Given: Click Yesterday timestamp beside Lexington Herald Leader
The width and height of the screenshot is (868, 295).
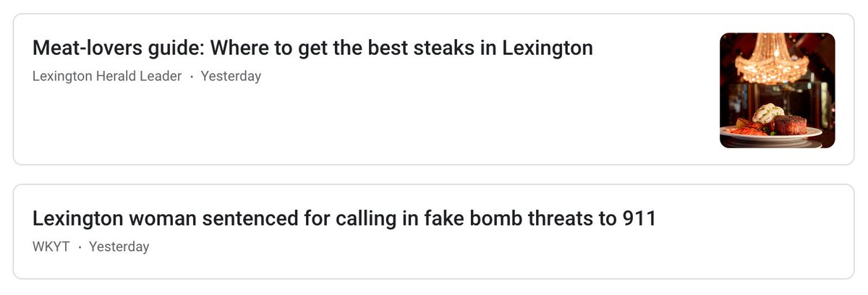Looking at the screenshot, I should pyautogui.click(x=231, y=76).
